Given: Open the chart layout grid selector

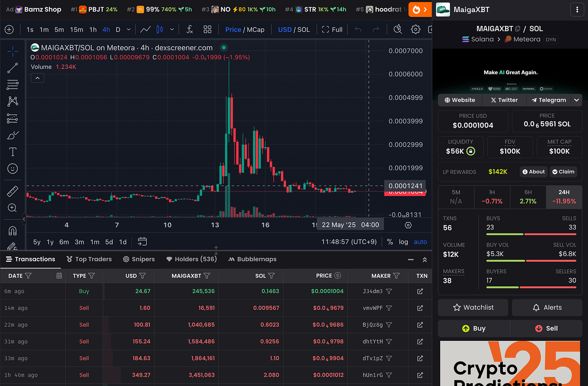Looking at the screenshot, I should click(208, 29).
